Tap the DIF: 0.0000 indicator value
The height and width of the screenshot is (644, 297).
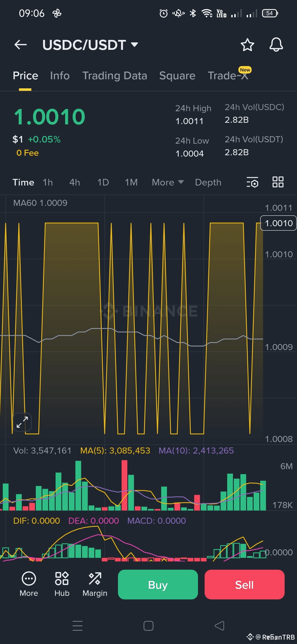[37, 521]
